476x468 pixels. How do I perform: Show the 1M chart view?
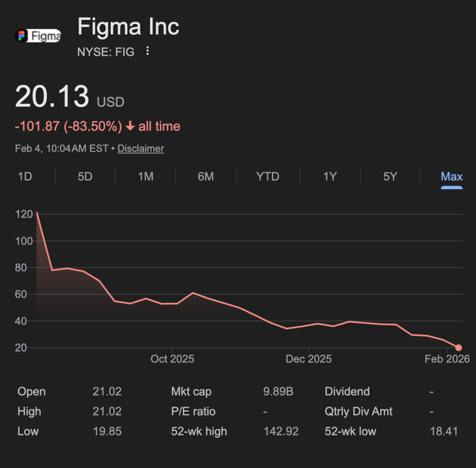145,177
